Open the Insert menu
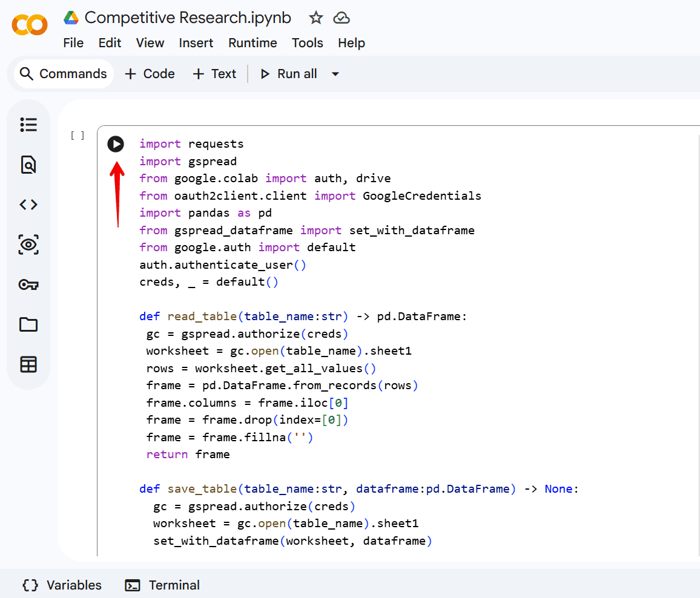This screenshot has width=700, height=598. 196,43
